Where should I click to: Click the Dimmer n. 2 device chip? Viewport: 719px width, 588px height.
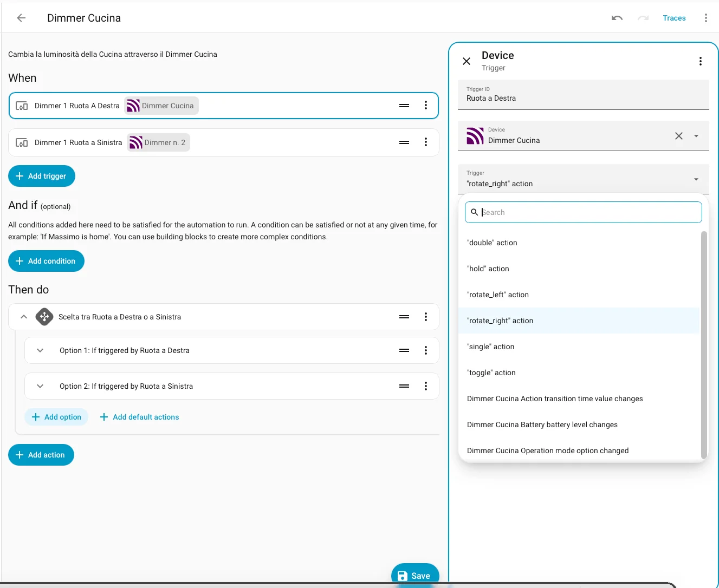click(158, 142)
